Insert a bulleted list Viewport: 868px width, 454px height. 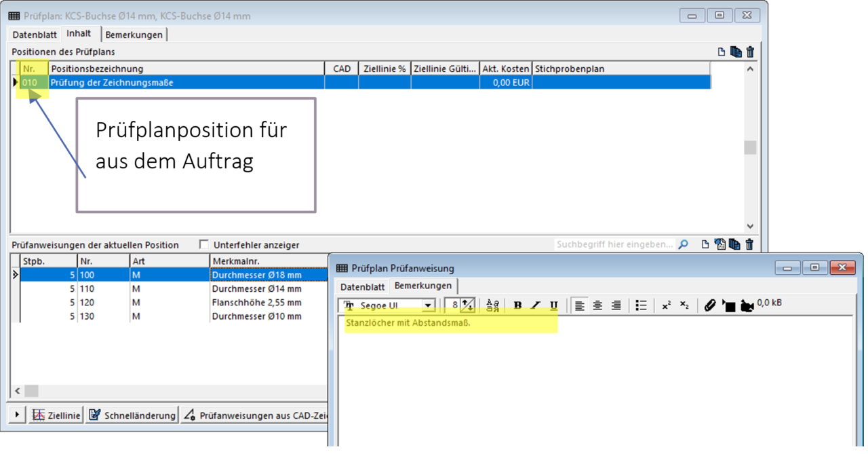641,306
